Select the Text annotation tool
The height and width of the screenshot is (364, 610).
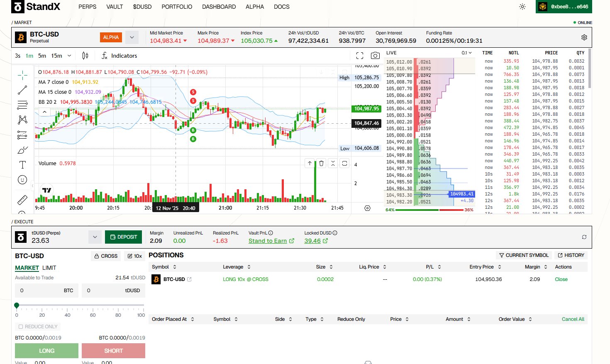(22, 165)
